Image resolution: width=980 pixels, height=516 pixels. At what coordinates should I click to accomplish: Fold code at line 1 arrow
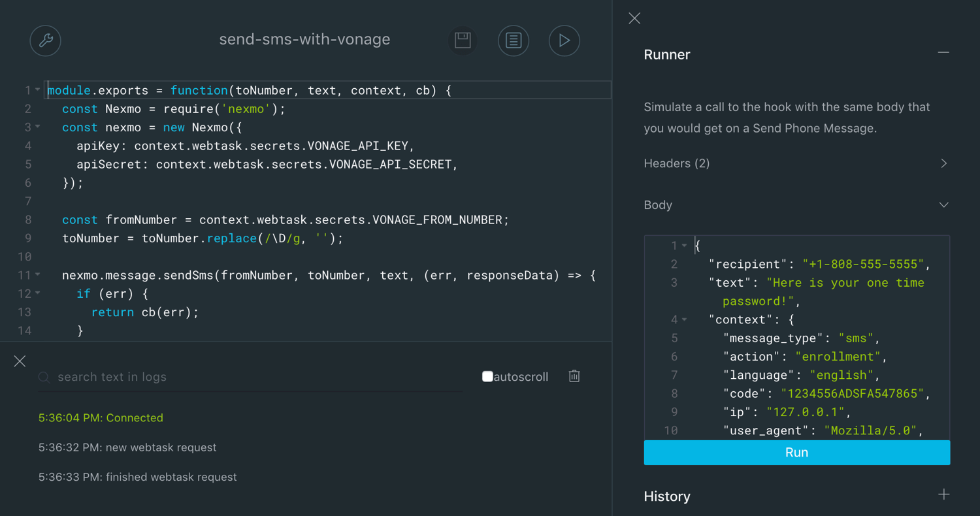(38, 89)
